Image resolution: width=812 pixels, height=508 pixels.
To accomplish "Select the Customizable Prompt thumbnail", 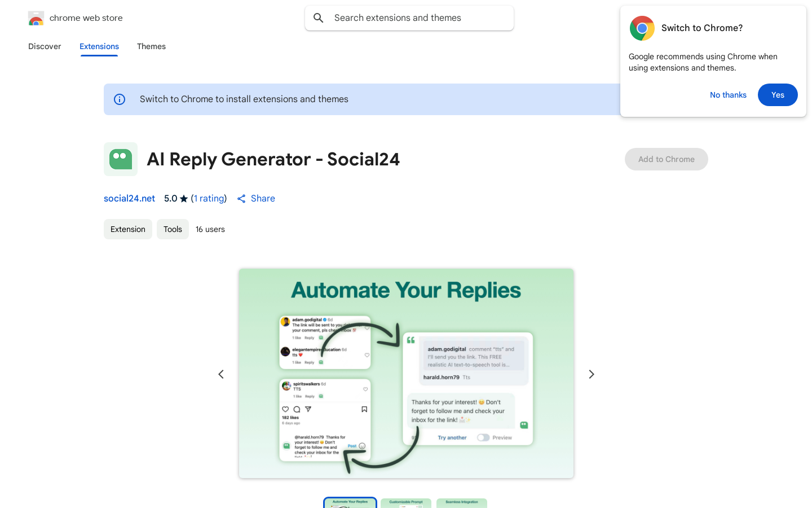I will tap(406, 503).
